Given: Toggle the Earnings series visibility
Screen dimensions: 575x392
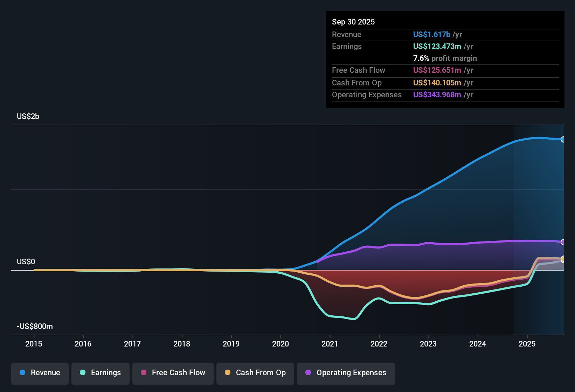Looking at the screenshot, I should (101, 373).
